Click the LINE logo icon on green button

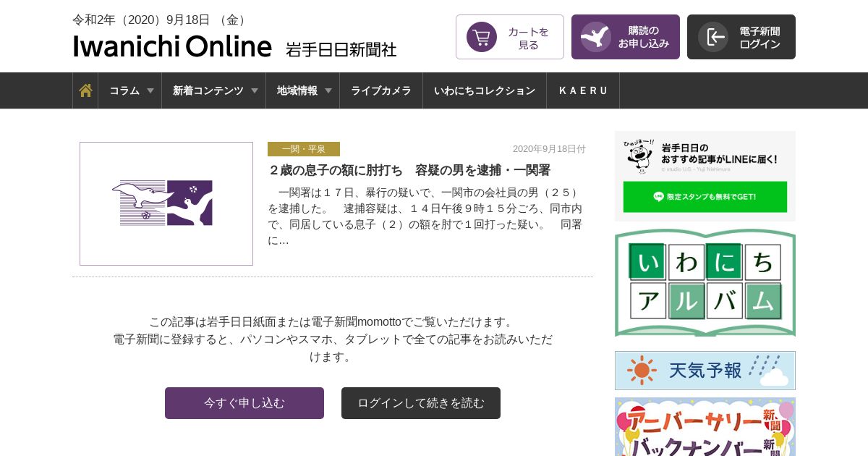(658, 196)
